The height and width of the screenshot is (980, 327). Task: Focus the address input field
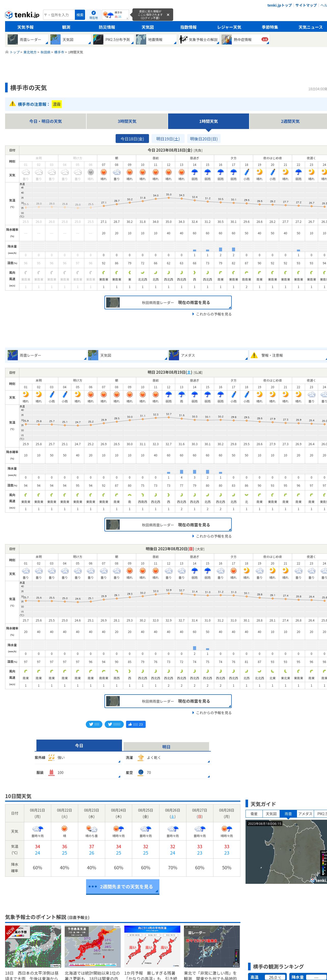(x=59, y=15)
